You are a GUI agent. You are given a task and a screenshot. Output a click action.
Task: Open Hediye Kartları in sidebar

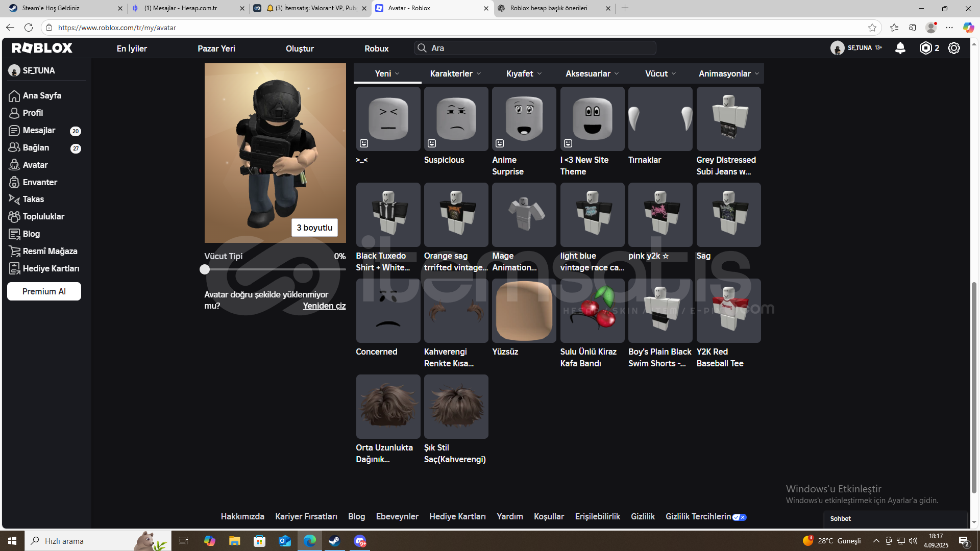(51, 268)
